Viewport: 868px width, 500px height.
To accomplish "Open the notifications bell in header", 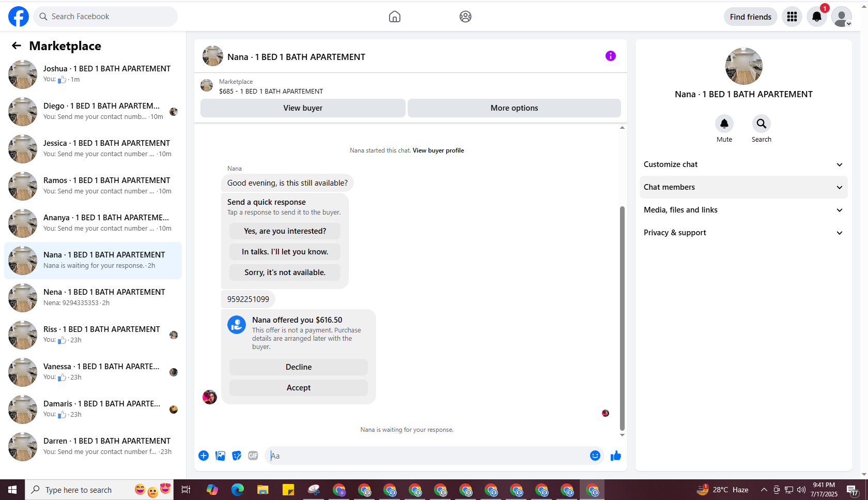I will pos(817,17).
